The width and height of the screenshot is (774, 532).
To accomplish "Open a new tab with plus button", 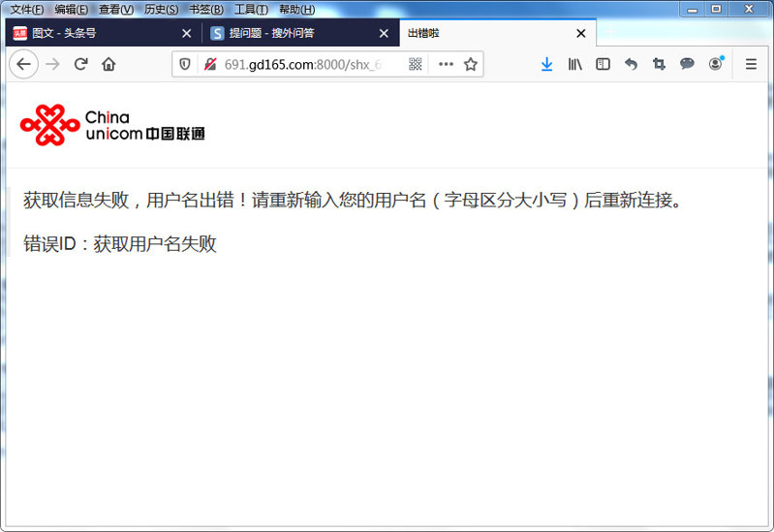I will coord(610,33).
